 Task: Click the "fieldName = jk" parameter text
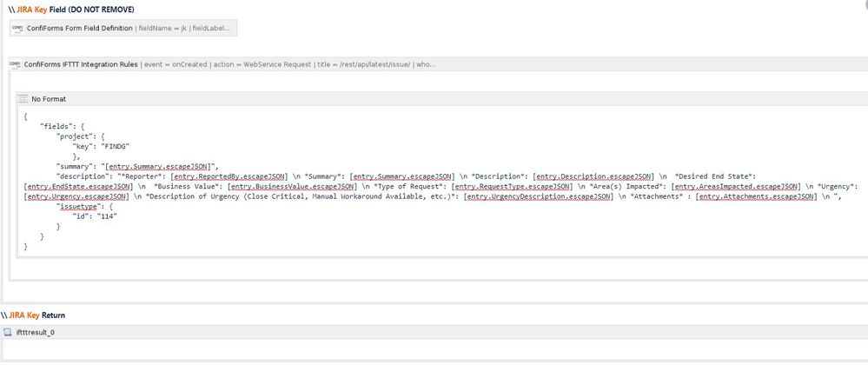[164, 28]
